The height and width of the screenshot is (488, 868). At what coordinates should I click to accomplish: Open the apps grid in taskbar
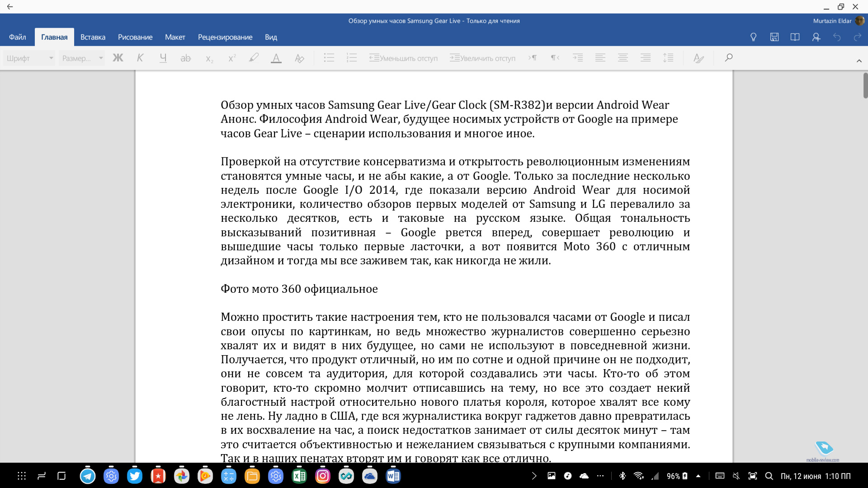[22, 476]
